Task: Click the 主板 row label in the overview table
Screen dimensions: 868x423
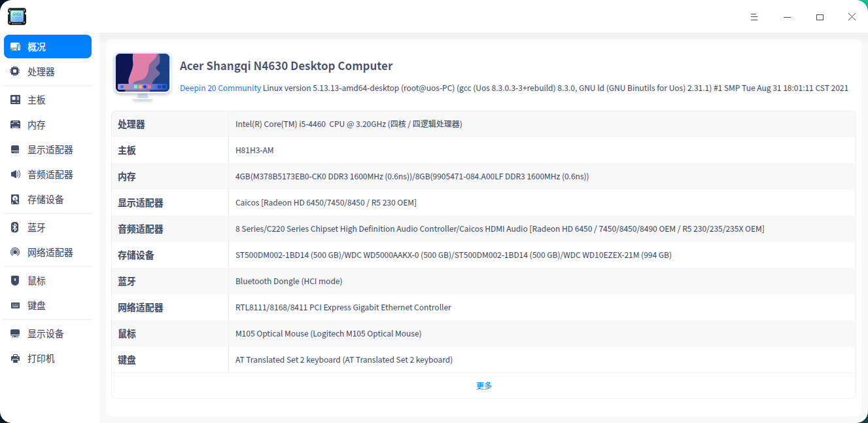Action: click(x=127, y=150)
